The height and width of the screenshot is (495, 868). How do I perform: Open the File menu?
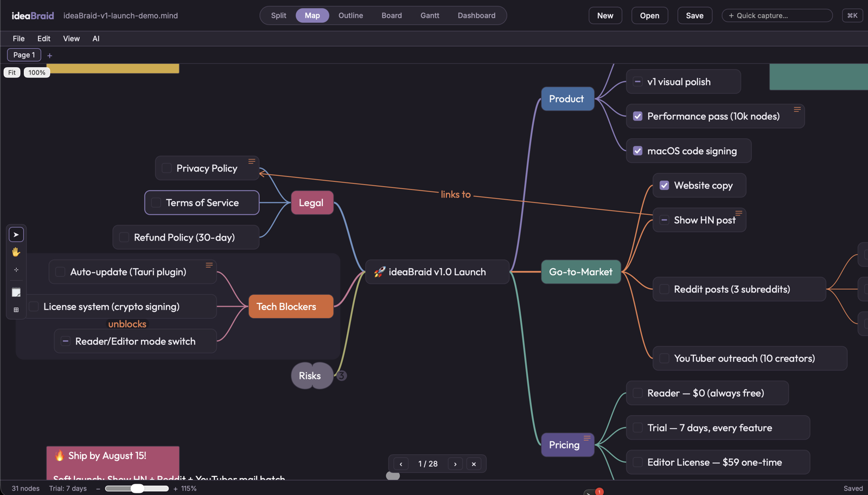click(x=18, y=39)
